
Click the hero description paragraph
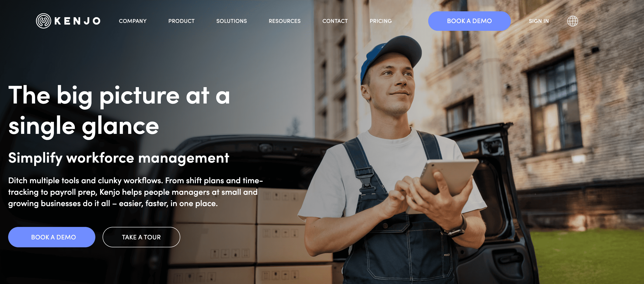(135, 192)
